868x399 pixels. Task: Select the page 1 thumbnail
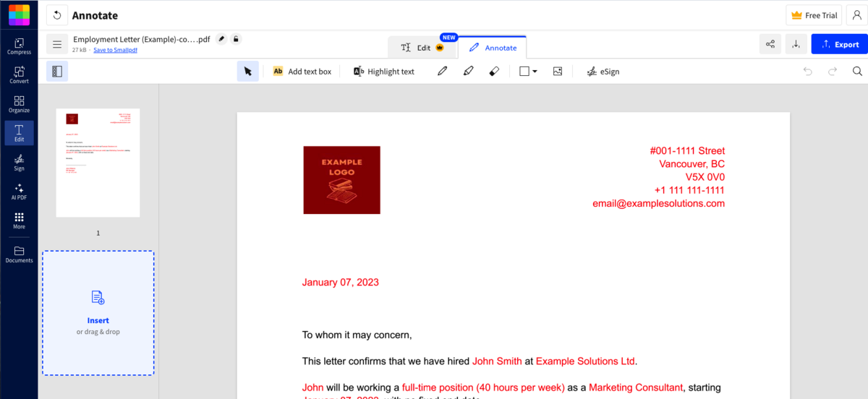98,163
